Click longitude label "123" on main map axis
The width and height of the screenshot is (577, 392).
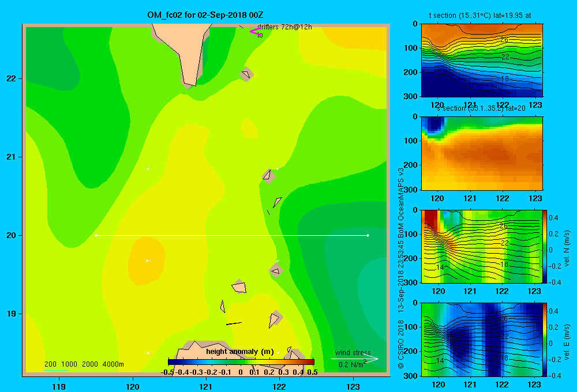(353, 386)
